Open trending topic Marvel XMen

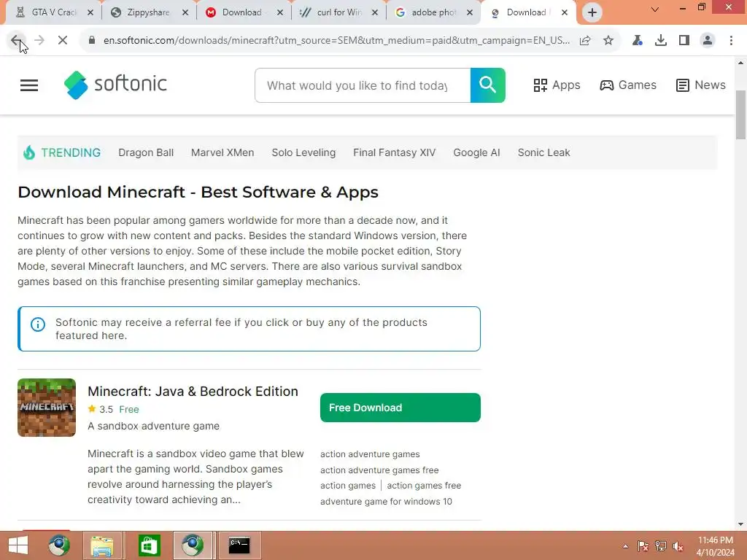[222, 152]
